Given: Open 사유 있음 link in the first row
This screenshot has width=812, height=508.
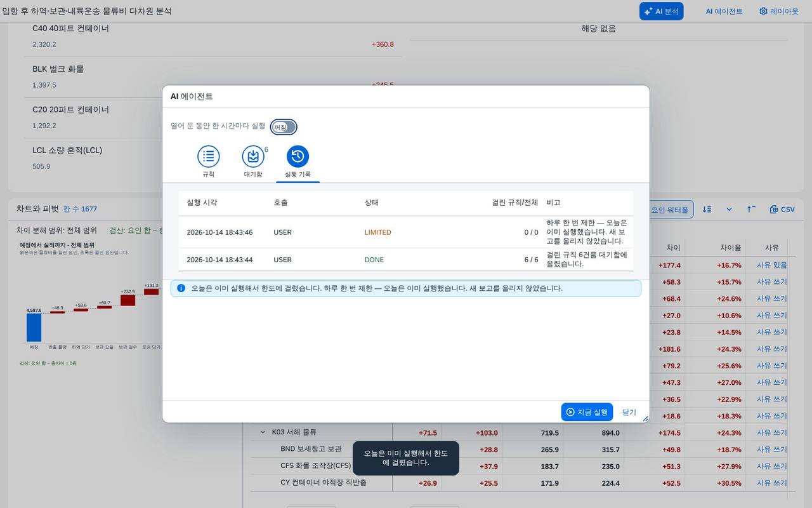Looking at the screenshot, I should [771, 265].
